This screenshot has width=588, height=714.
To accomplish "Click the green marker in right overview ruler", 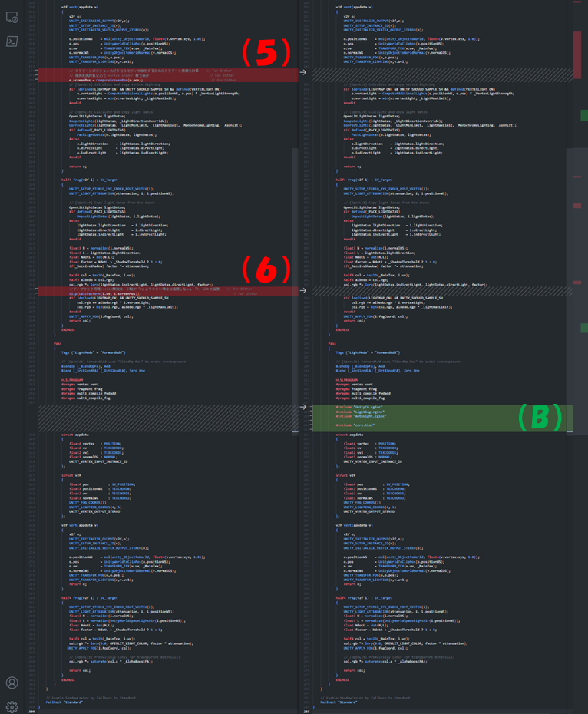I will coord(584,115).
